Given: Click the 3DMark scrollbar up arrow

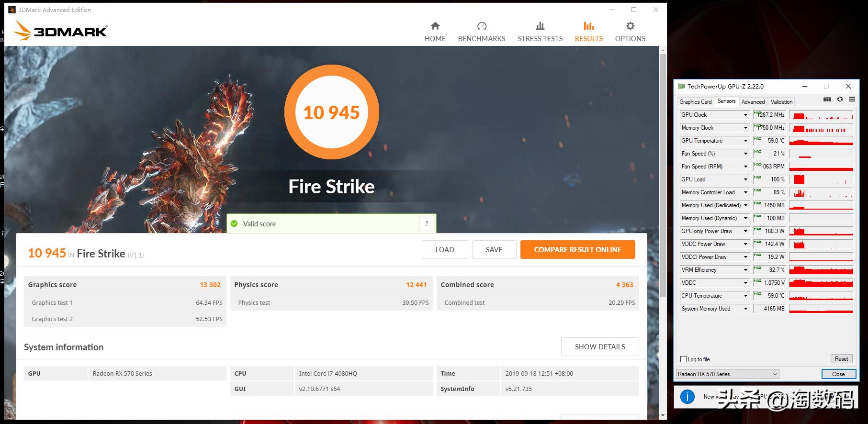Looking at the screenshot, I should (663, 50).
